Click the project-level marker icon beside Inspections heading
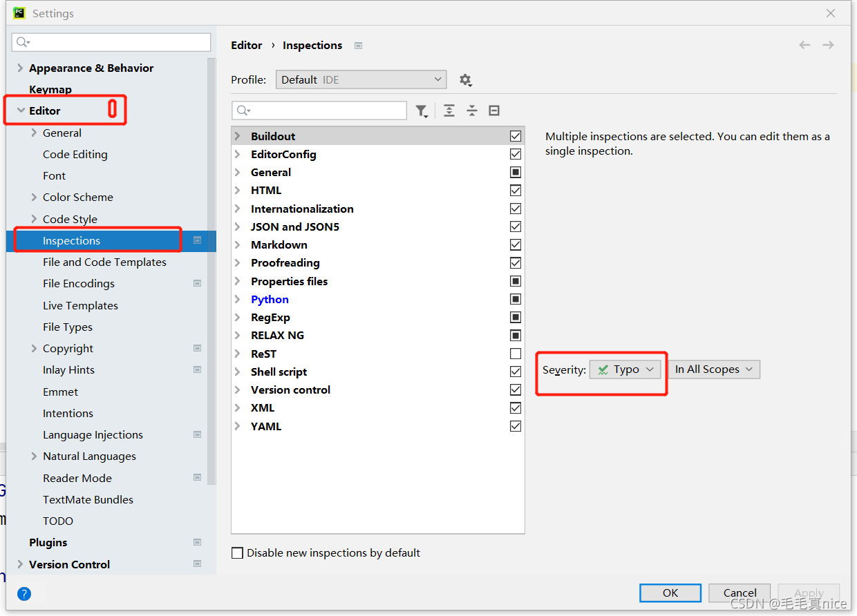The image size is (857, 616). coord(358,46)
